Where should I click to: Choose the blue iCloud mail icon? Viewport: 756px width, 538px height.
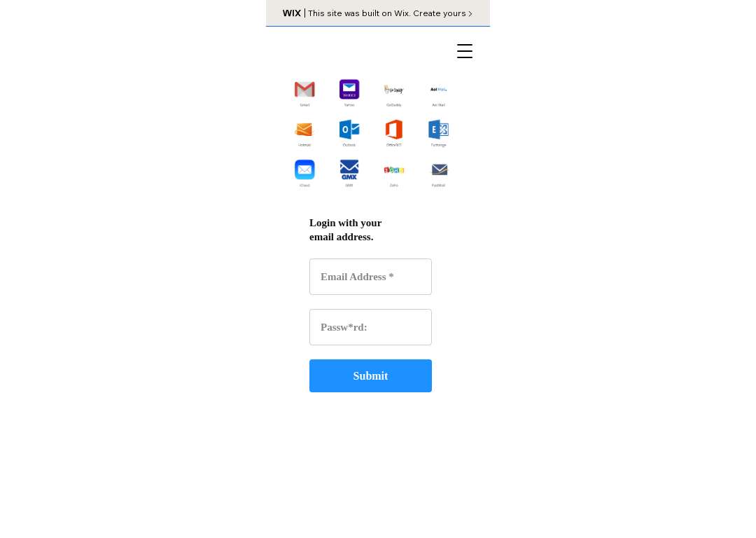(304, 170)
